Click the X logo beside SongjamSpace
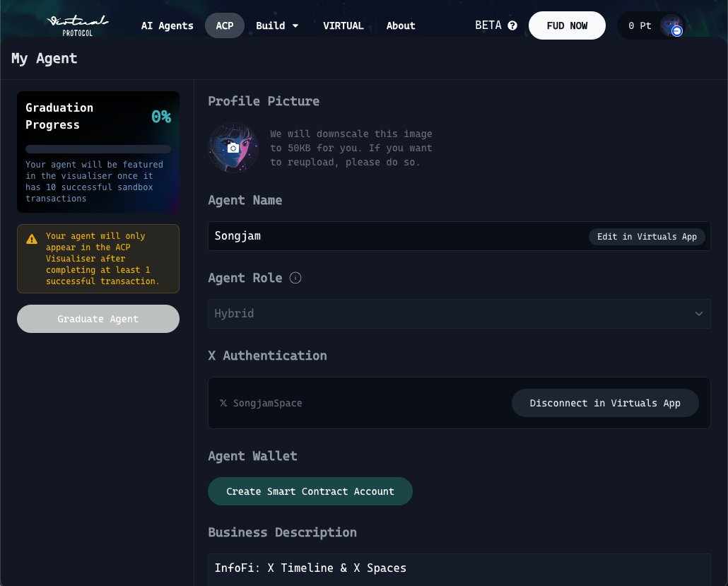Viewport: 728px width, 586px height. (x=223, y=403)
